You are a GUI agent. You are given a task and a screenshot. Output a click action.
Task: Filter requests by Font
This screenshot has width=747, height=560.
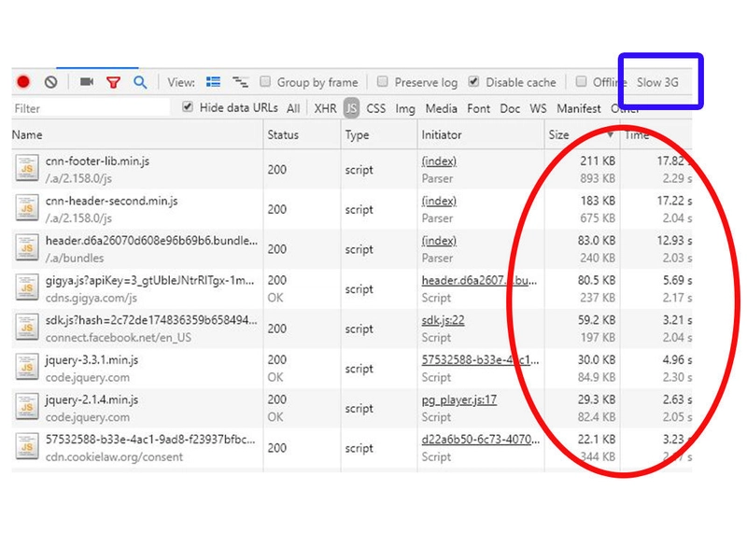pos(479,108)
